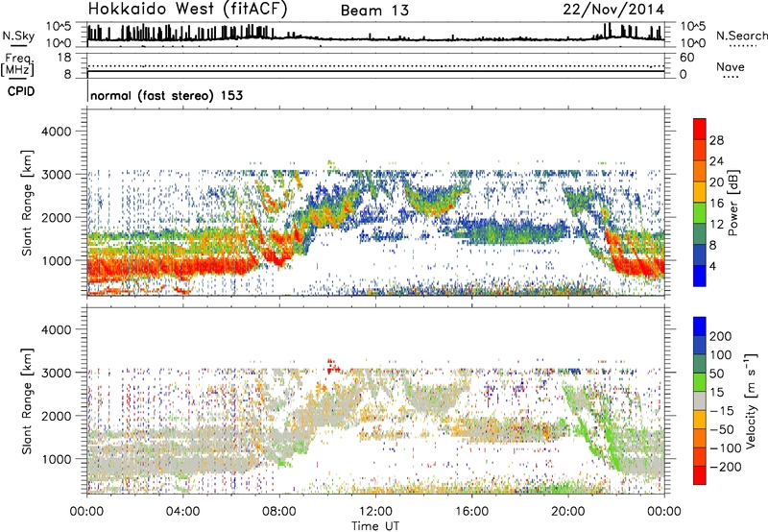This screenshot has height=532, width=768.
Task: Click the grey band of the velocity colorbar
Action: 700,400
